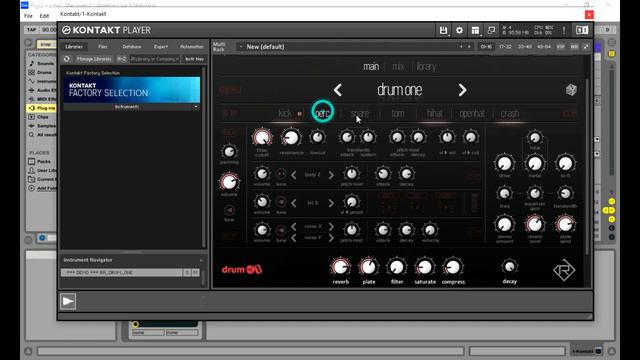Open the workspace layout panel icon

475,30
